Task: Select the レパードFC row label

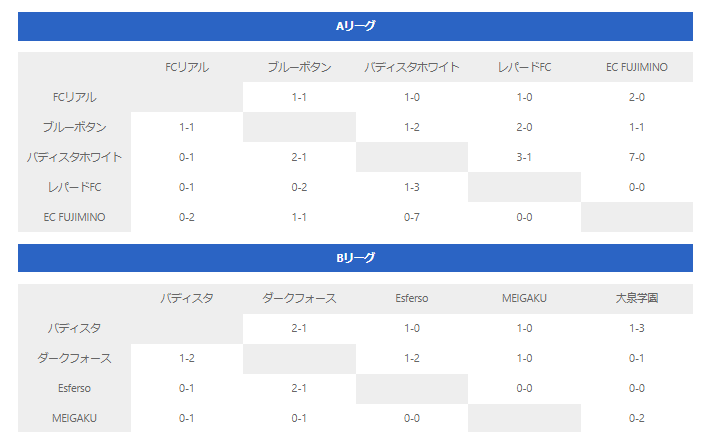Action: coord(74,187)
